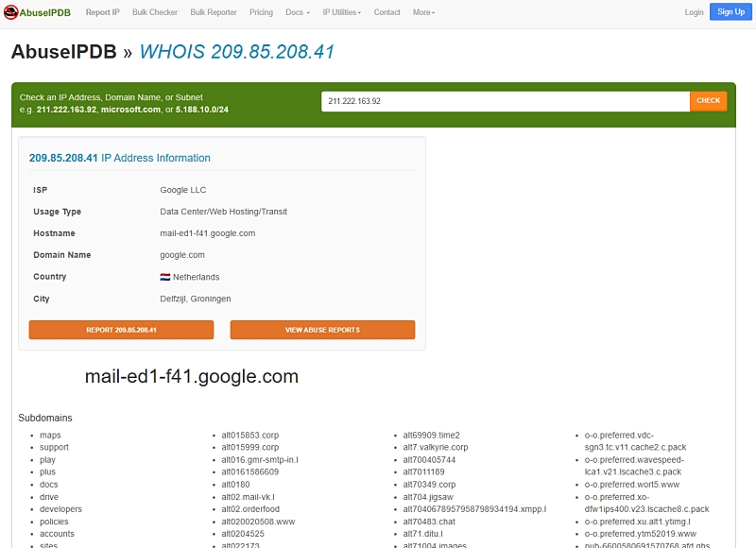
Task: Open the Bulk Checker page
Action: 155,12
